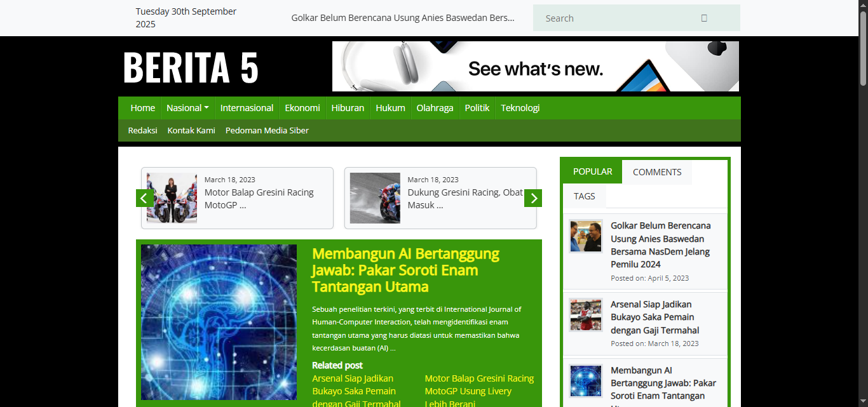Open the Teknologi menu item

(520, 108)
